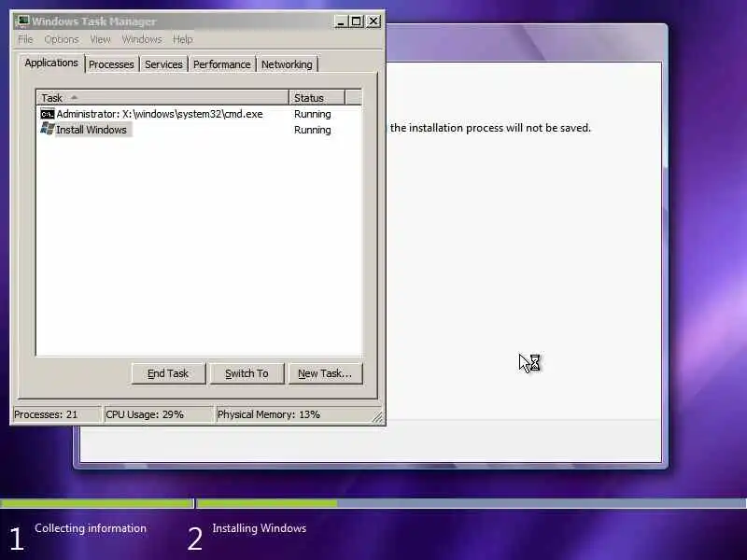This screenshot has height=560, width=747.
Task: Click the End Task button
Action: (x=168, y=373)
